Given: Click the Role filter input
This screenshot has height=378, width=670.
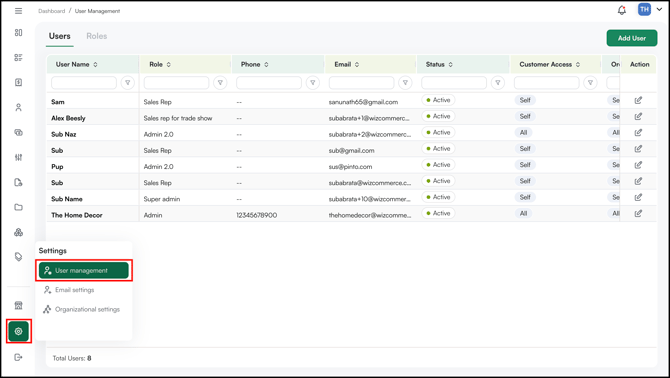Looking at the screenshot, I should tap(176, 82).
